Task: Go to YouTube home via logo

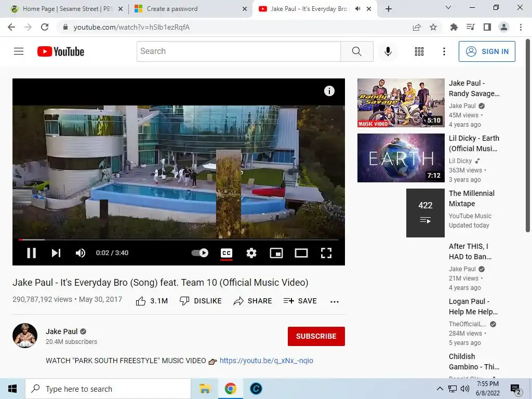Action: point(61,51)
